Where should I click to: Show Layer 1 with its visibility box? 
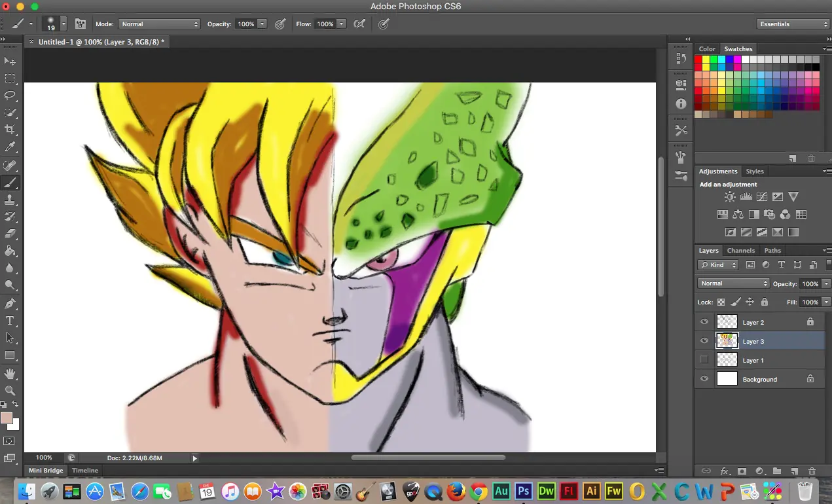point(704,359)
